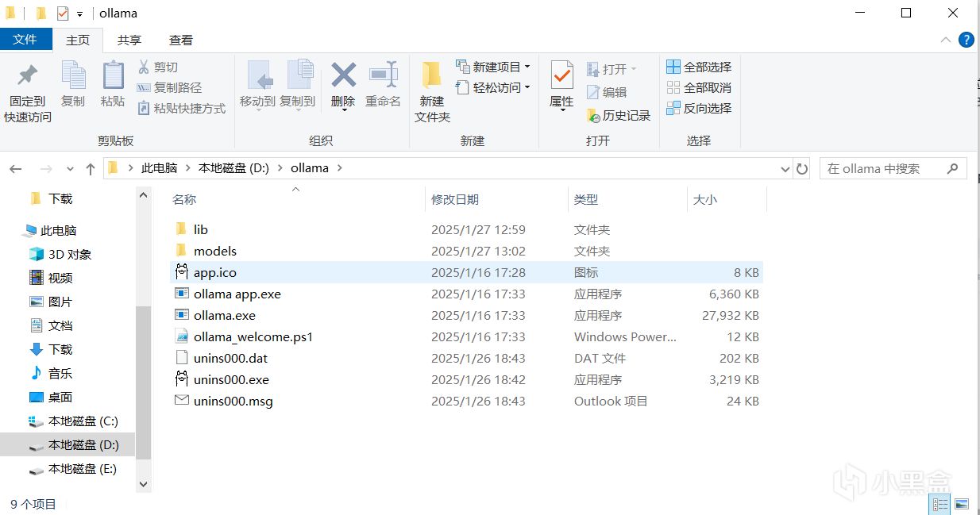Choose Paste shortcut (粘贴快捷方式)
The height and width of the screenshot is (515, 980).
(182, 109)
